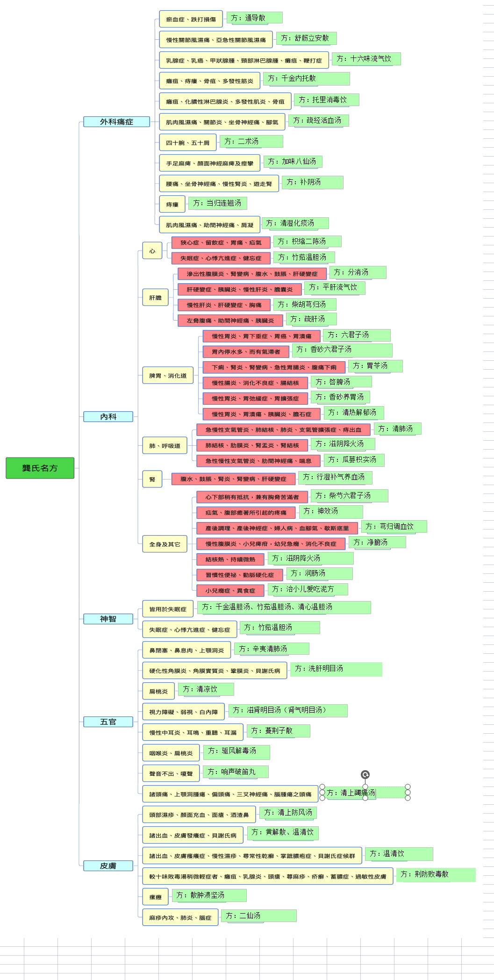Select the 方:启脾汤 text box
This screenshot has width=494, height=980.
(x=342, y=382)
